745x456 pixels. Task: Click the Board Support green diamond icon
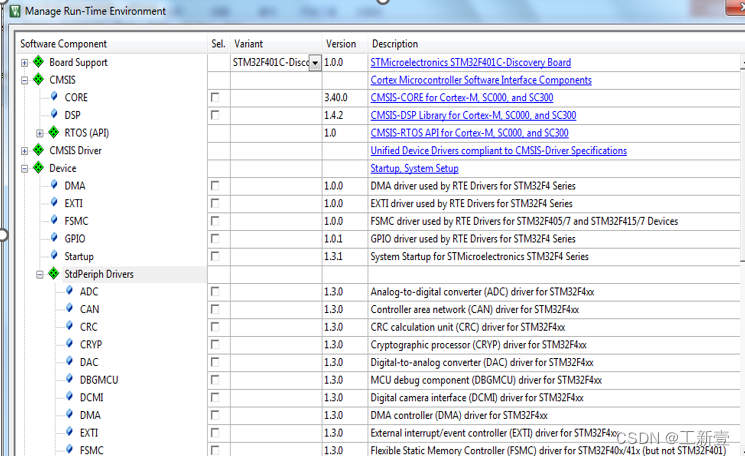(38, 62)
